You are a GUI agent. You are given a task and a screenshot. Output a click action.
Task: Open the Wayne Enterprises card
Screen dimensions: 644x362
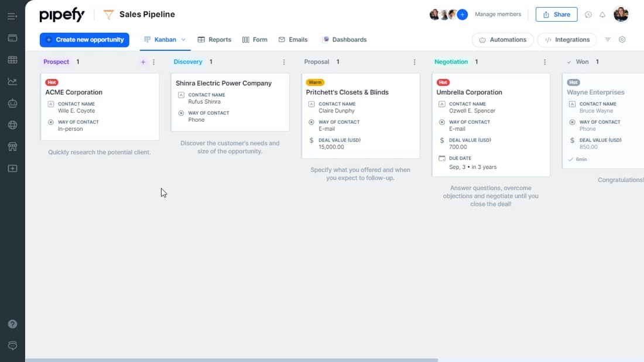(x=603, y=120)
